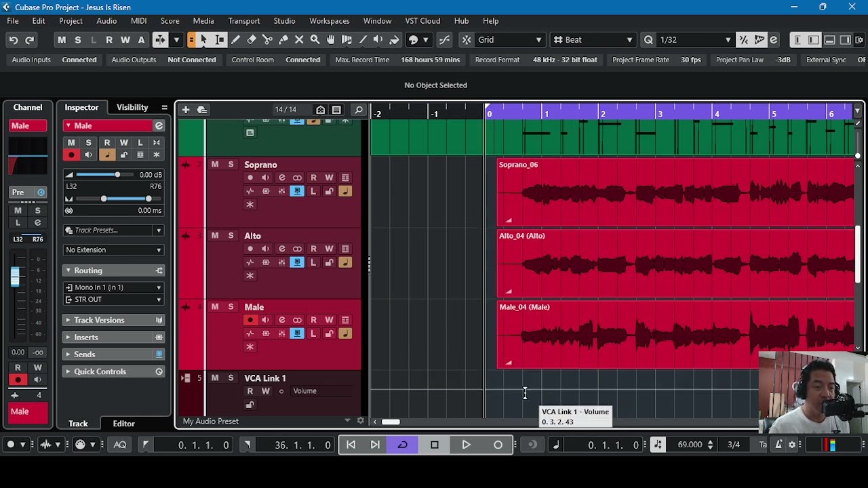Image resolution: width=868 pixels, height=488 pixels.
Task: Undo last action with toolbar arrow
Action: click(14, 40)
